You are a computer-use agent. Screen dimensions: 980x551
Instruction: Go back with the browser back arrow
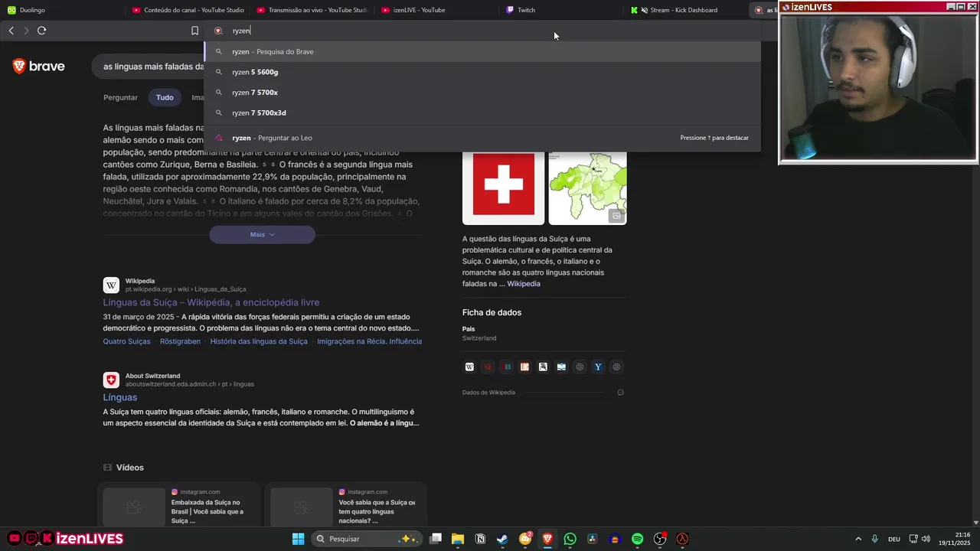tap(11, 31)
